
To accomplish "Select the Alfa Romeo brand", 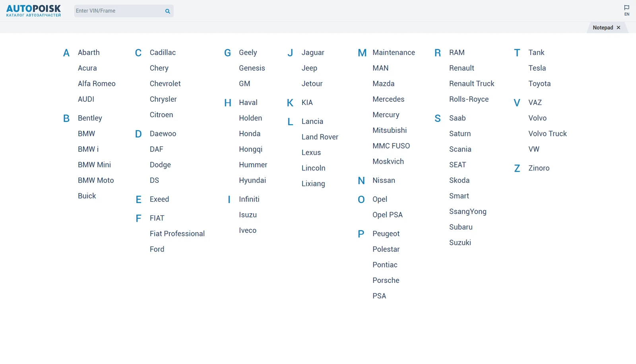I will pos(97,83).
